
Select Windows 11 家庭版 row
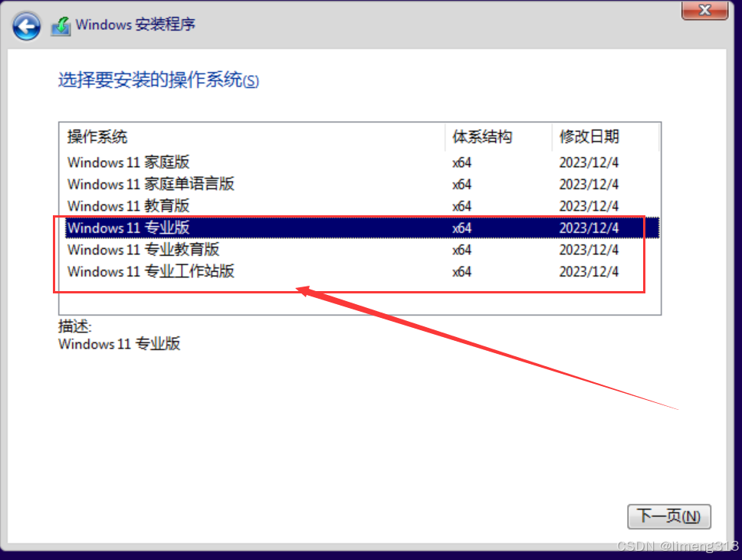[362, 162]
